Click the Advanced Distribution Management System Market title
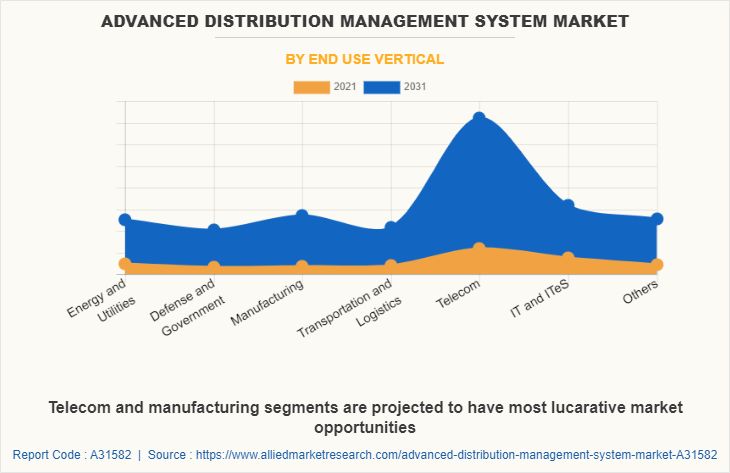This screenshot has height=473, width=730. 365,21
